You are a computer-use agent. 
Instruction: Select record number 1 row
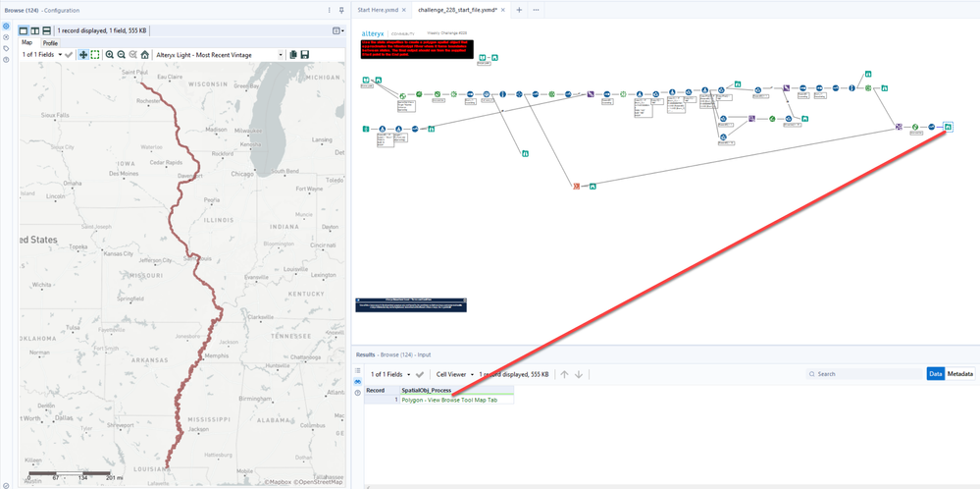pyautogui.click(x=382, y=400)
